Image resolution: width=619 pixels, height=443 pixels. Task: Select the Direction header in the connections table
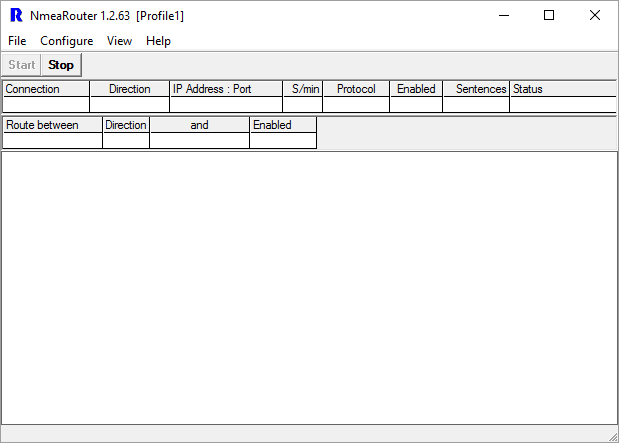click(129, 89)
